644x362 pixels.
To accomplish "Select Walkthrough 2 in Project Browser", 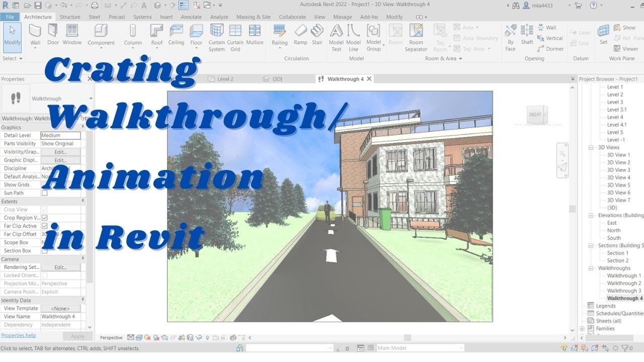I will pos(624,283).
